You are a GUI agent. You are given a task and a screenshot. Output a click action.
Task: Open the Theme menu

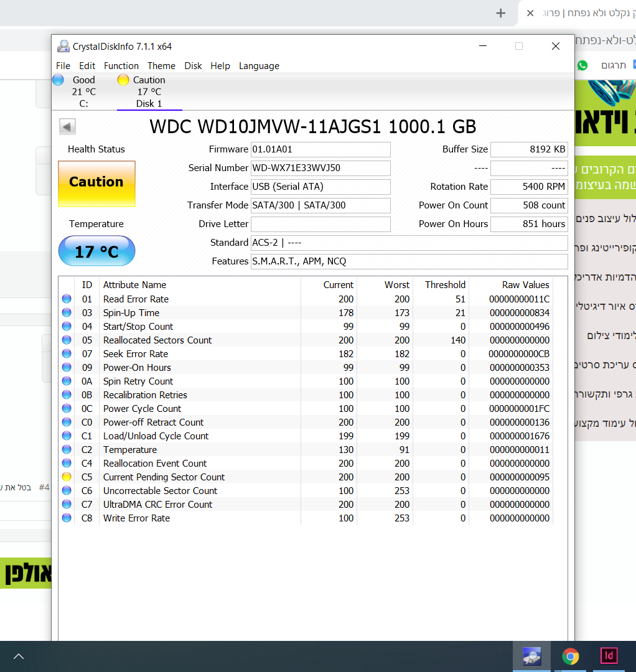pos(162,65)
